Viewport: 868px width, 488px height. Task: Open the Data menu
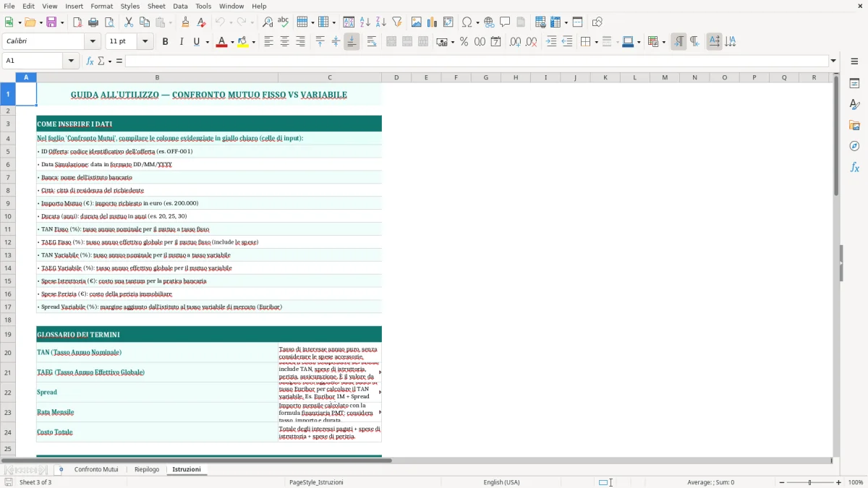tap(180, 6)
